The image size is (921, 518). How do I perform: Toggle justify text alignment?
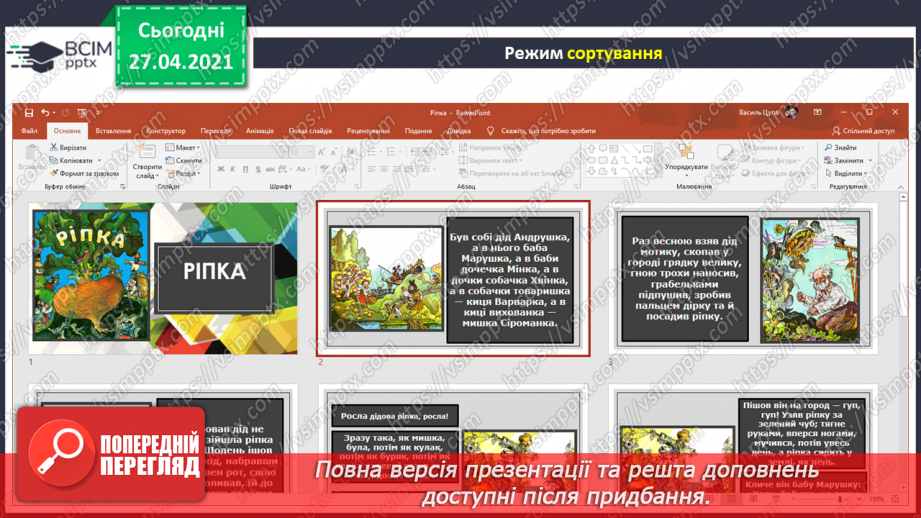click(409, 169)
